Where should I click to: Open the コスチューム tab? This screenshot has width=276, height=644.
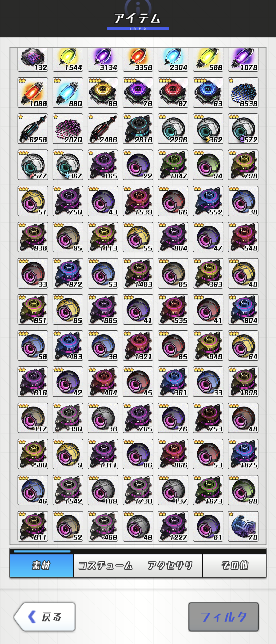pyautogui.click(x=106, y=565)
